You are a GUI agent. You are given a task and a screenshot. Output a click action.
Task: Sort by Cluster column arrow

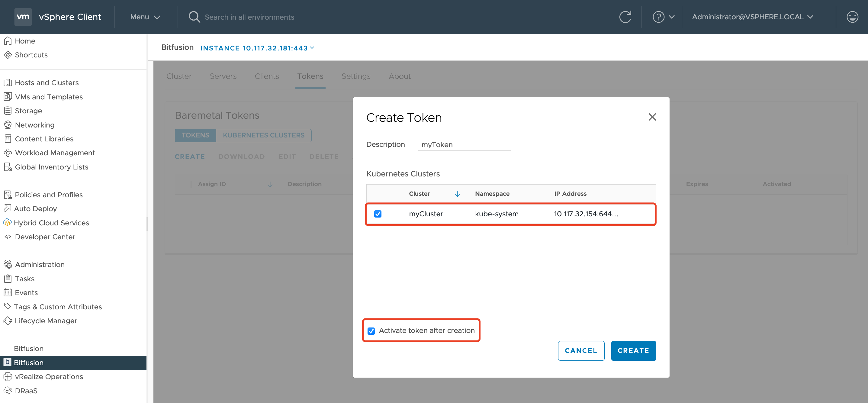click(x=457, y=194)
